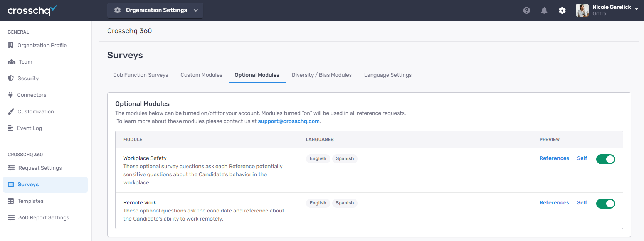Click Spanish tag for Workplace Safety
The width and height of the screenshot is (644, 241).
click(x=345, y=158)
